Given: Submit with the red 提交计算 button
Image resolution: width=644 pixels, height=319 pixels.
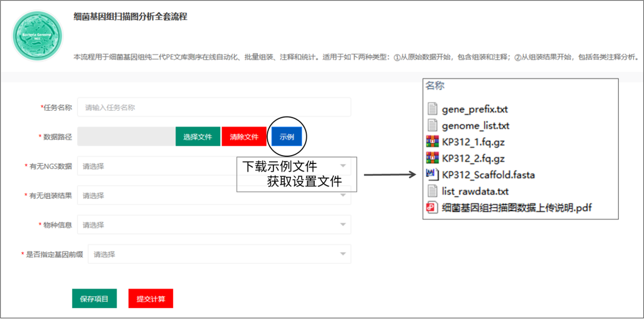Looking at the screenshot, I should click(x=151, y=299).
